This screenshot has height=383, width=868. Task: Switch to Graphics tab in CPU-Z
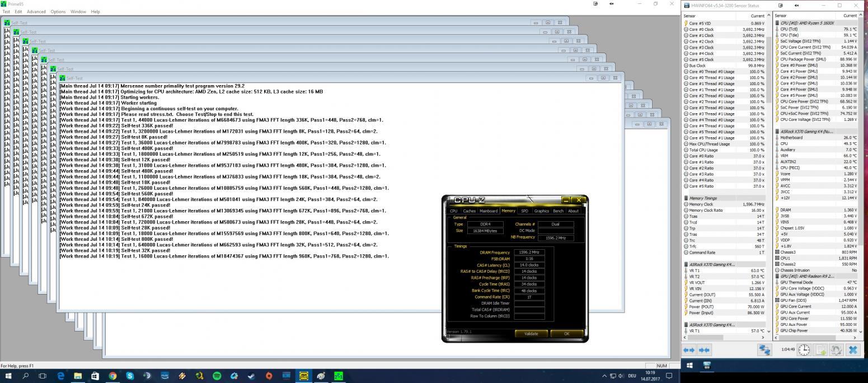[541, 211]
